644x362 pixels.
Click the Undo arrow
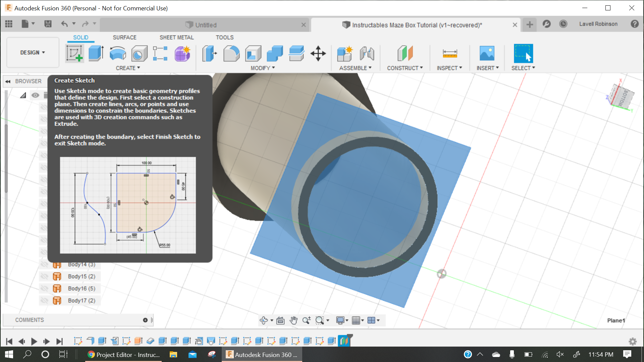coord(64,24)
